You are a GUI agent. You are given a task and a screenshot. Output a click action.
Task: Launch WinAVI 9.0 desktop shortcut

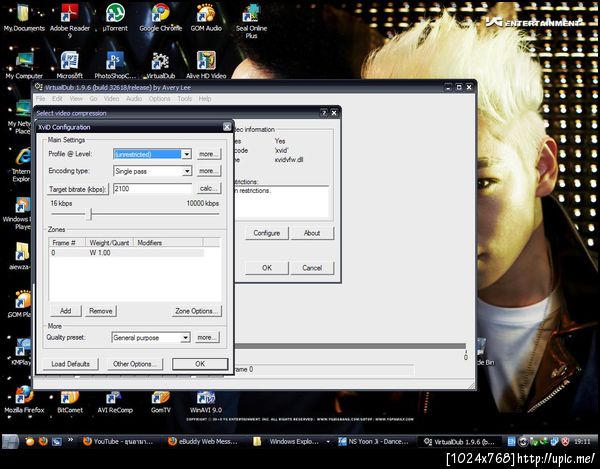206,400
